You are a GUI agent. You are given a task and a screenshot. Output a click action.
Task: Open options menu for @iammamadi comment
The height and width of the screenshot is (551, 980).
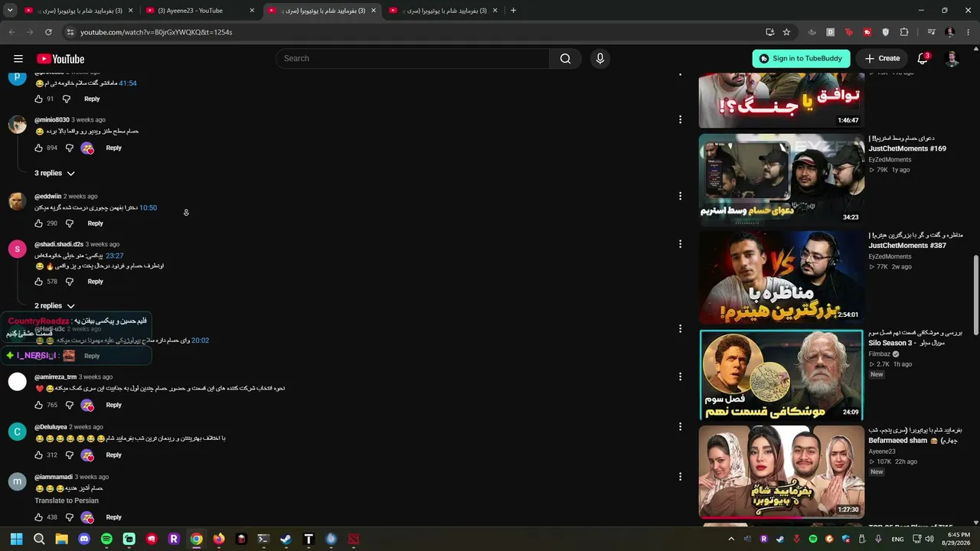pos(680,477)
